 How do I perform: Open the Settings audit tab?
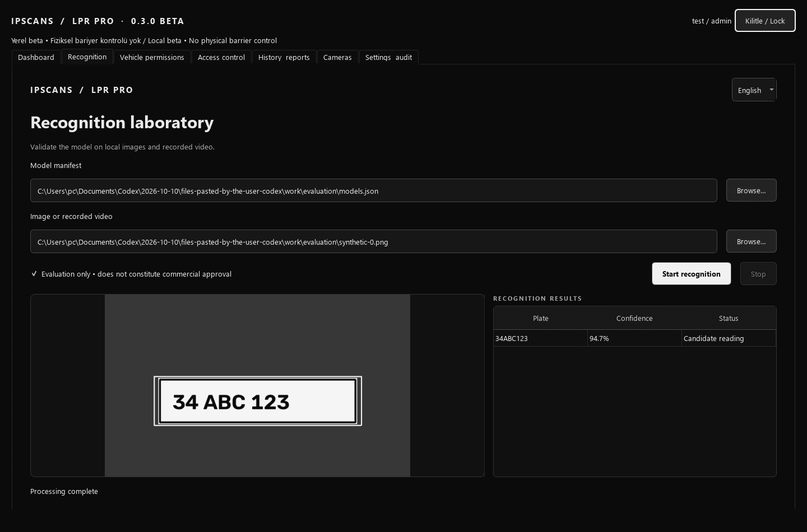point(388,57)
